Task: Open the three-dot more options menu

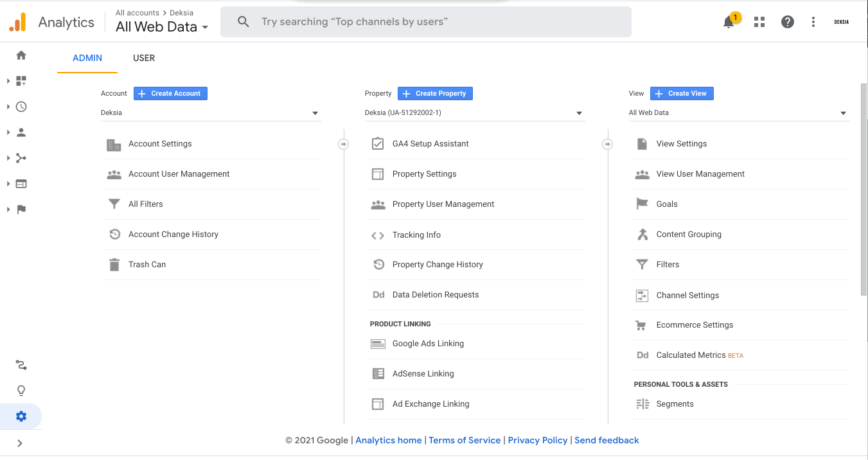Action: coord(813,22)
